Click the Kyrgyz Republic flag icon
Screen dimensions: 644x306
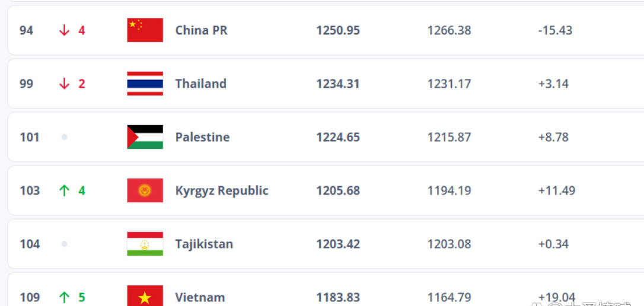pyautogui.click(x=145, y=190)
